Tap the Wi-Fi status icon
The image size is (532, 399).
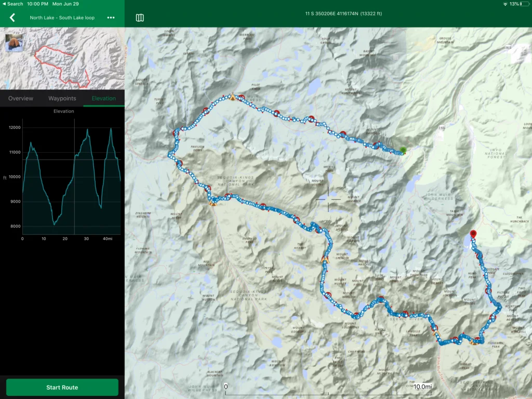tap(505, 4)
